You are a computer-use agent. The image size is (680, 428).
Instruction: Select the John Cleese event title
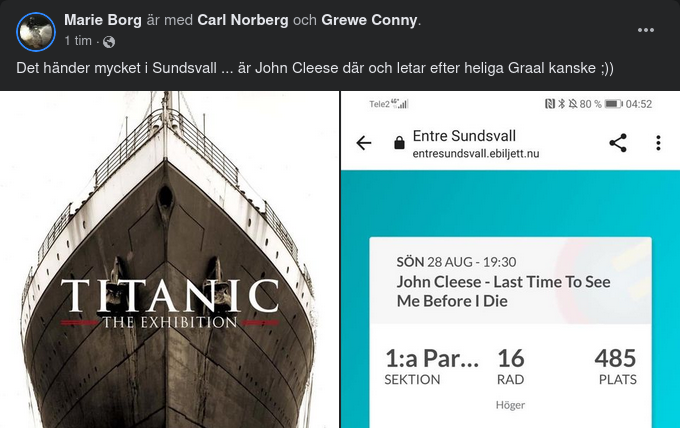503,291
